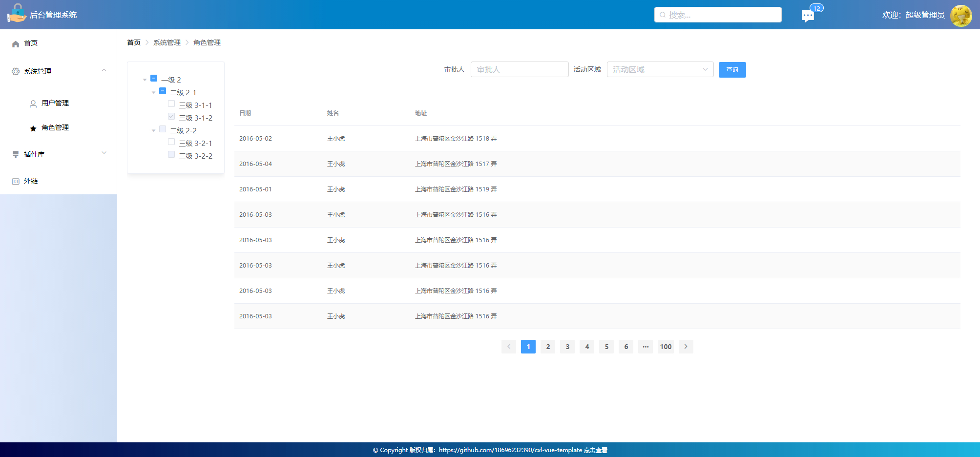Click the 日期 column header

point(245,113)
